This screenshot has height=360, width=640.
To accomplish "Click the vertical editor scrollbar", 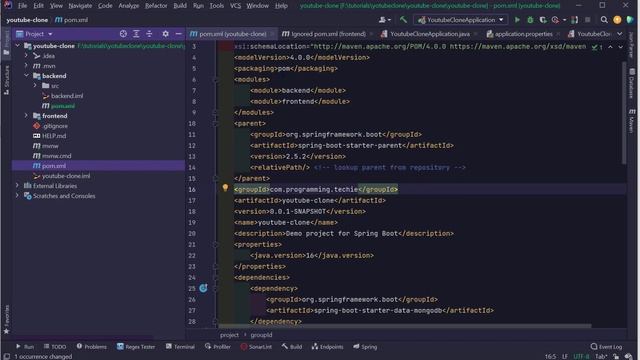I will coord(624,113).
